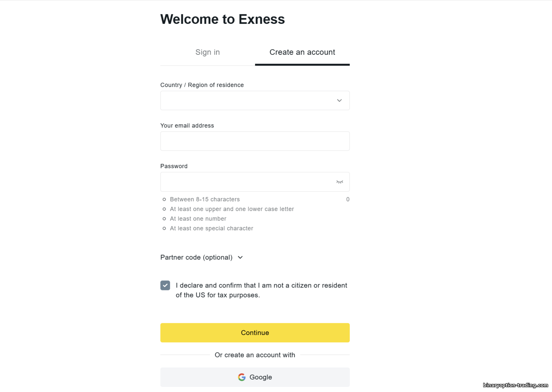Click the upper and lower case requirement bullet
The width and height of the screenshot is (552, 392).
pyautogui.click(x=164, y=209)
